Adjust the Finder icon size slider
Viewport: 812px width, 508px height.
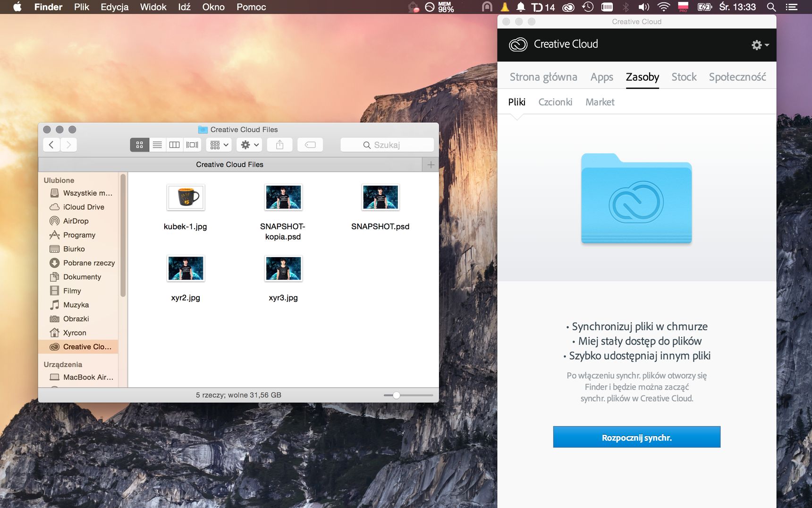397,395
